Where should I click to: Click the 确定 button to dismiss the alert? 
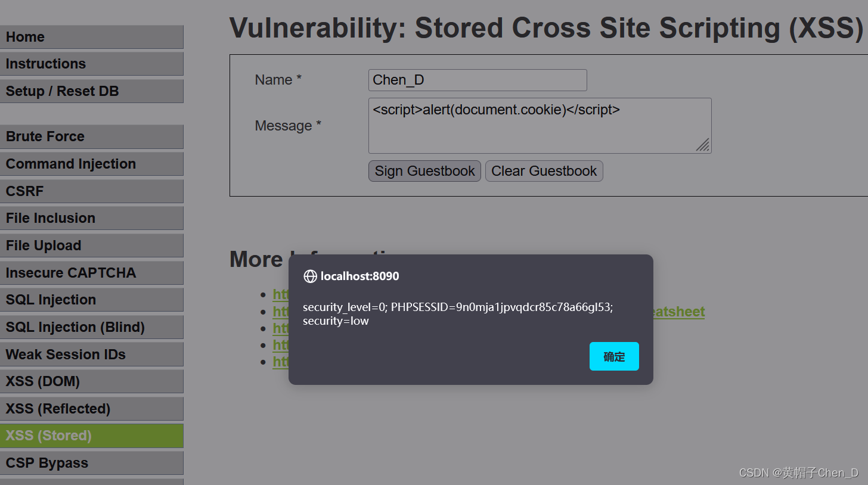pyautogui.click(x=614, y=356)
